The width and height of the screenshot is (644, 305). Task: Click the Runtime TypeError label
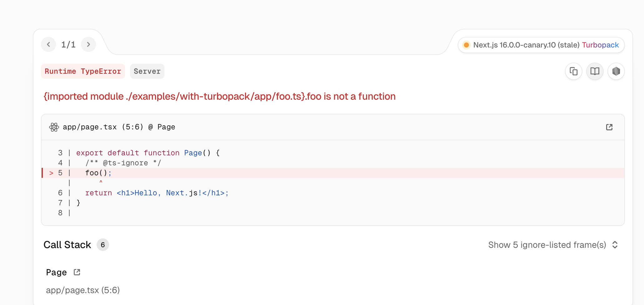[x=83, y=71]
